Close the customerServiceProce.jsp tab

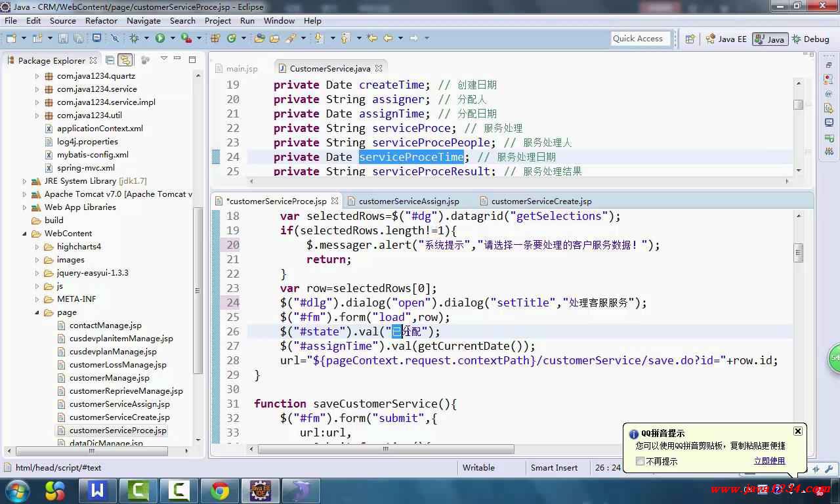click(335, 201)
